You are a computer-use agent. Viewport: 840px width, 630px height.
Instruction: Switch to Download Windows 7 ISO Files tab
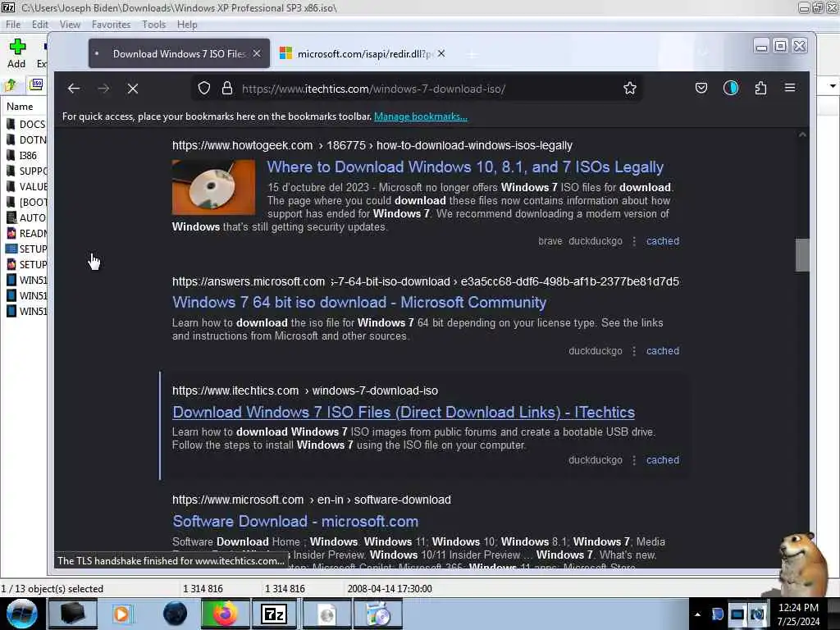tap(179, 53)
